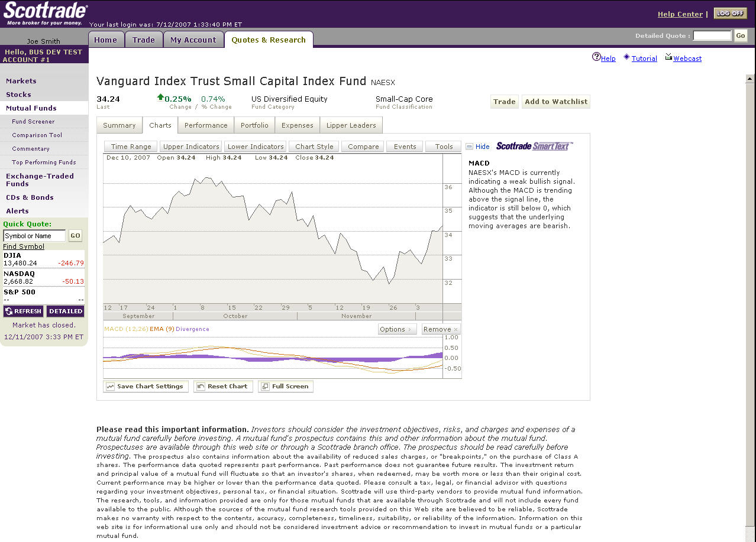Click the Full Screen window icon
This screenshot has height=542, width=756.
pos(264,387)
